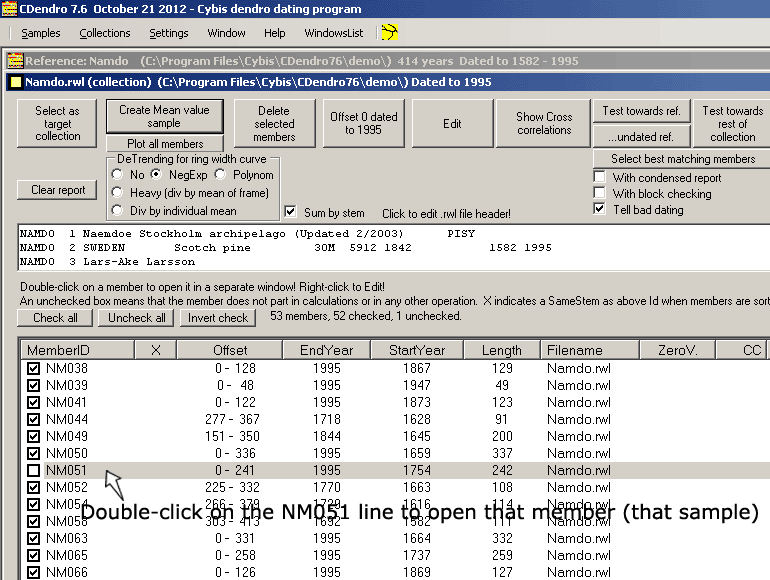Click the .rwl file header text box

pyautogui.click(x=393, y=248)
